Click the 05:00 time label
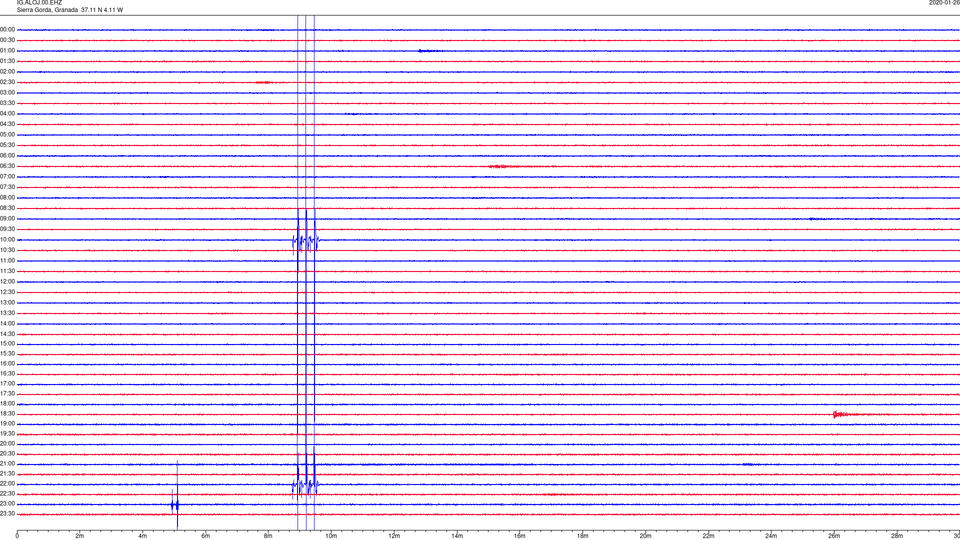The height and width of the screenshot is (540, 960). click(7, 134)
